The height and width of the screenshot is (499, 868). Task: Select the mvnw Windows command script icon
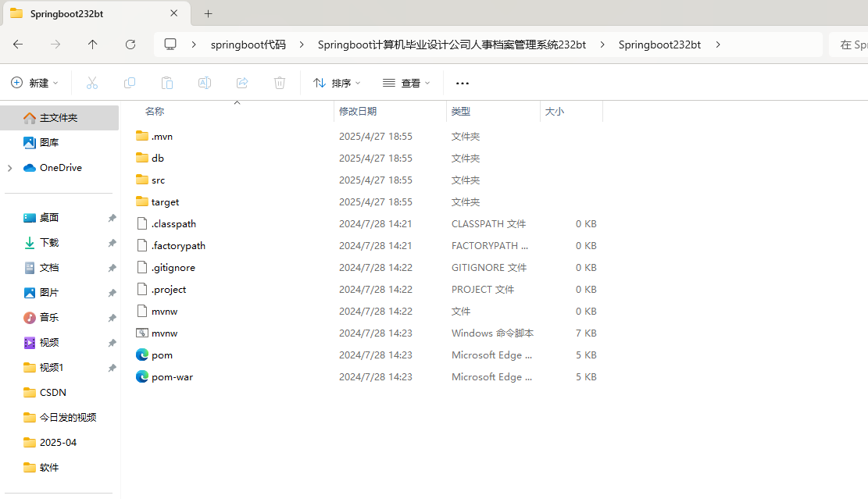[142, 333]
